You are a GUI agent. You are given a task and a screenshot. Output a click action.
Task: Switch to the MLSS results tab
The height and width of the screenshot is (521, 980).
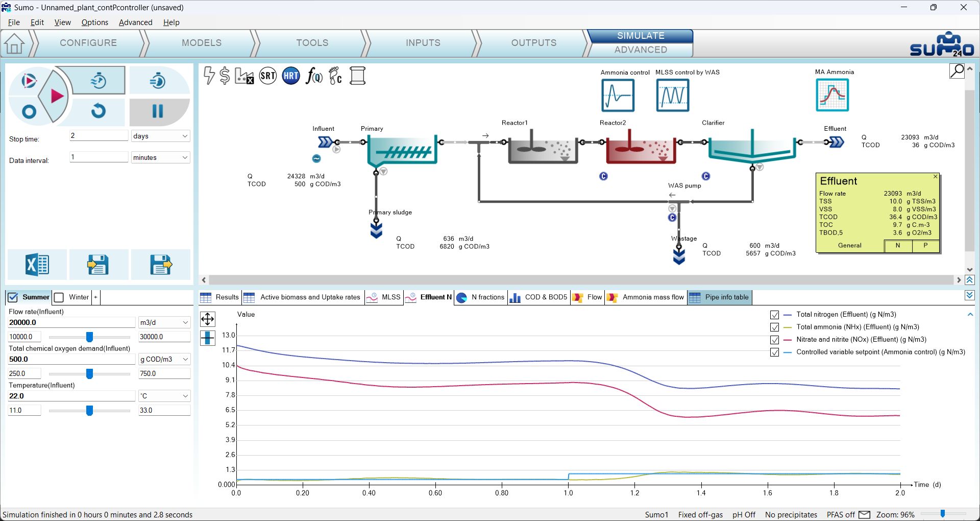(x=384, y=297)
